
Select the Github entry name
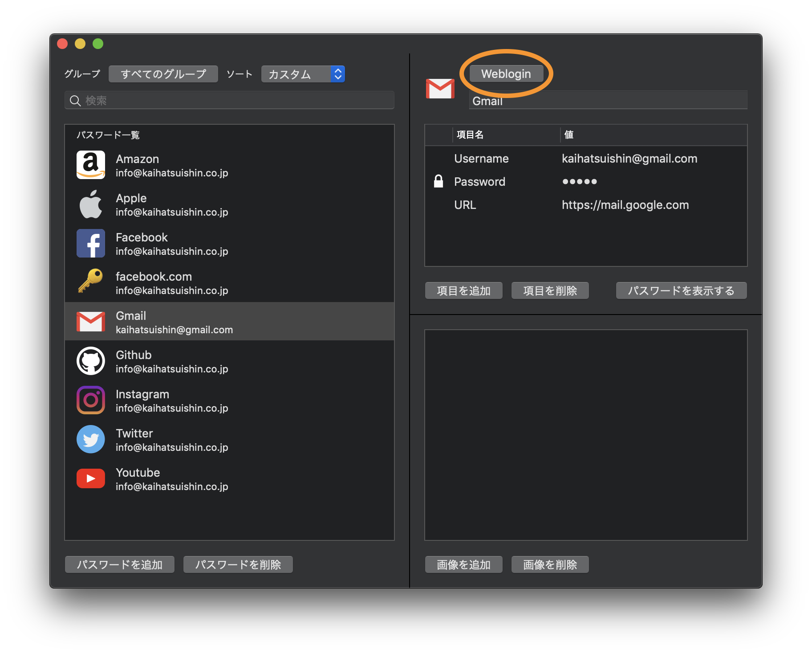(x=134, y=355)
